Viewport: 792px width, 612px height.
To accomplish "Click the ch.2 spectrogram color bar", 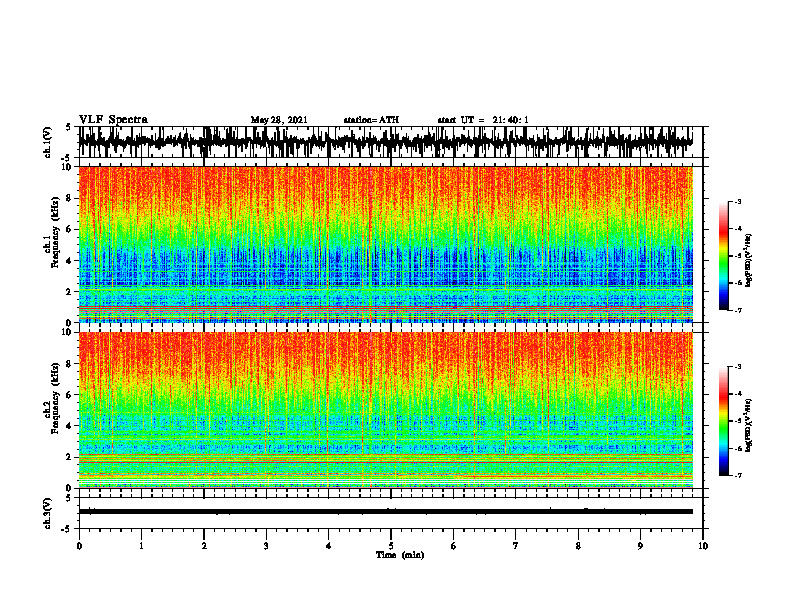I will pyautogui.click(x=723, y=421).
